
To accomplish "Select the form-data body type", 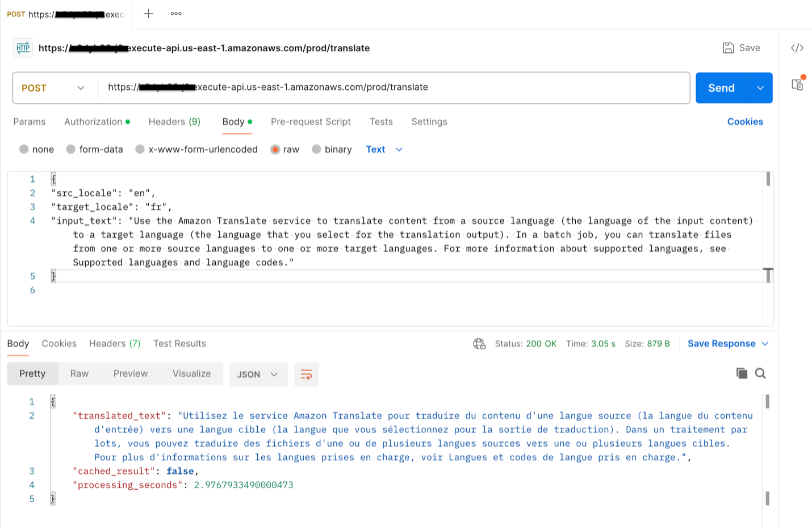I will click(x=71, y=149).
